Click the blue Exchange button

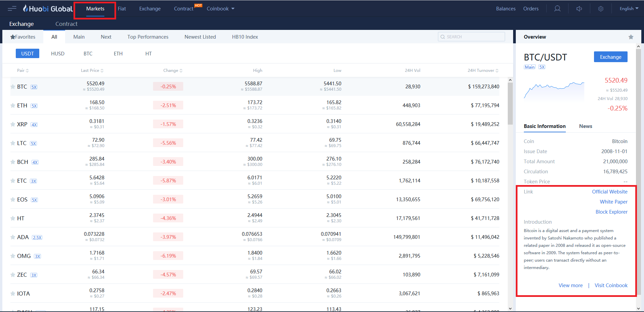(x=611, y=57)
